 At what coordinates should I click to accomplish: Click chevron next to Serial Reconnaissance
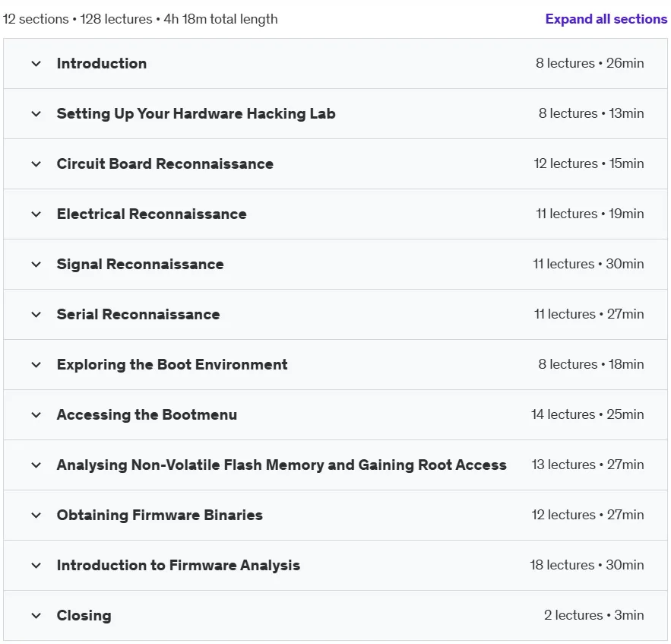pos(36,314)
